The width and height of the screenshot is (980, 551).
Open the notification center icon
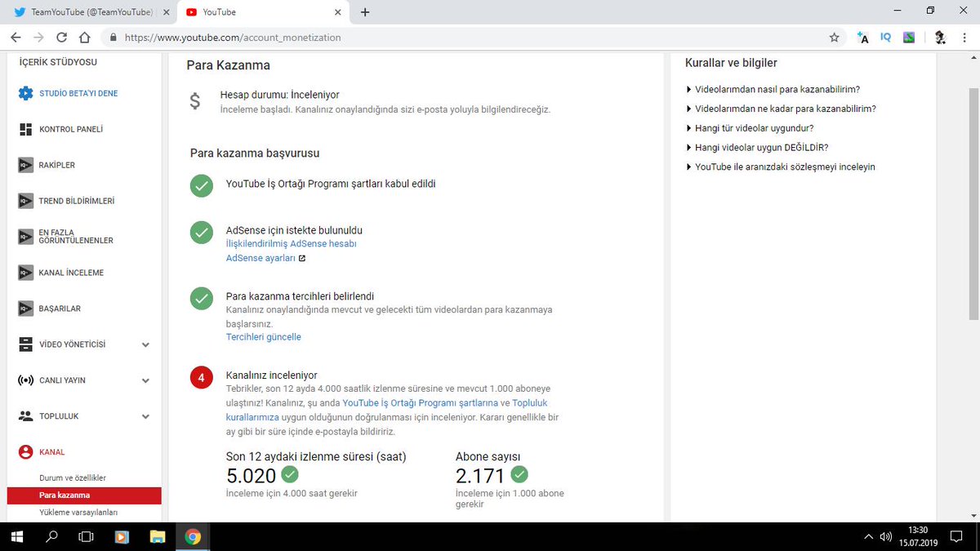[x=957, y=536]
